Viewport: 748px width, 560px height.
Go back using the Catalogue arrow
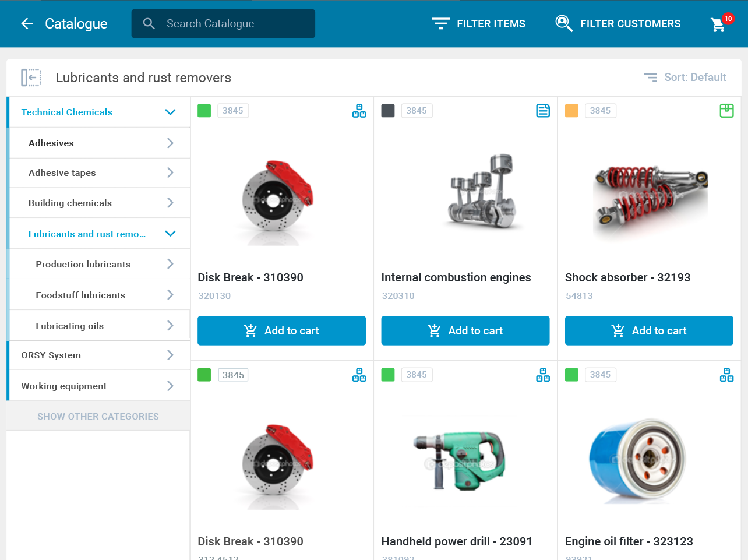tap(27, 24)
